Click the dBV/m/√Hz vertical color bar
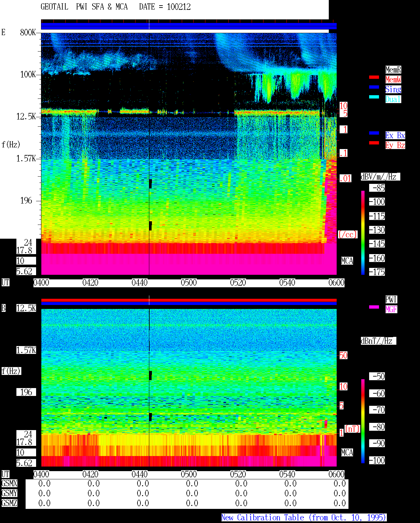 point(363,233)
